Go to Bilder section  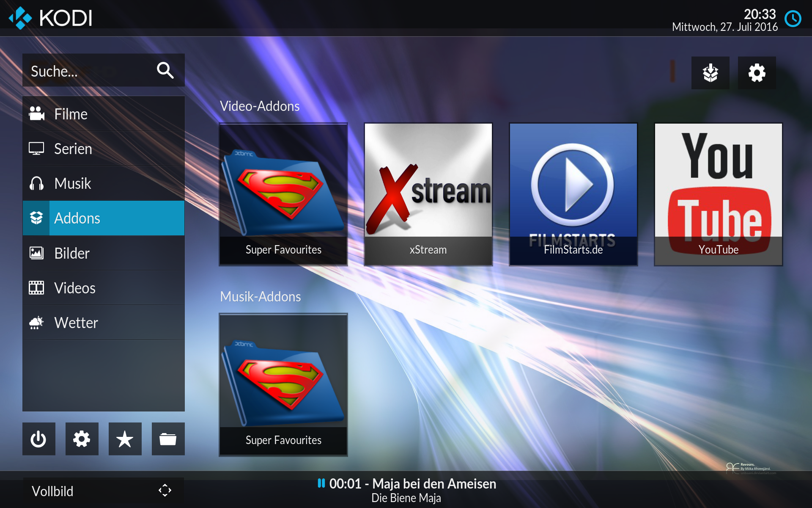[104, 253]
